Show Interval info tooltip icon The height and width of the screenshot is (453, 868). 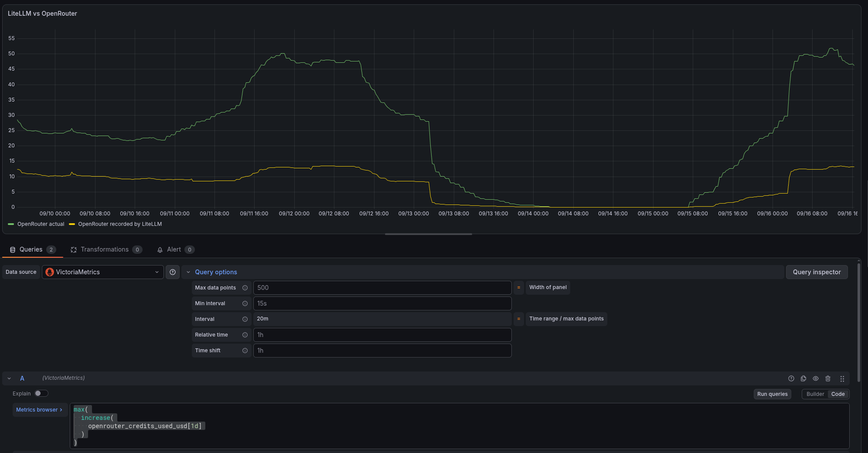click(x=245, y=319)
